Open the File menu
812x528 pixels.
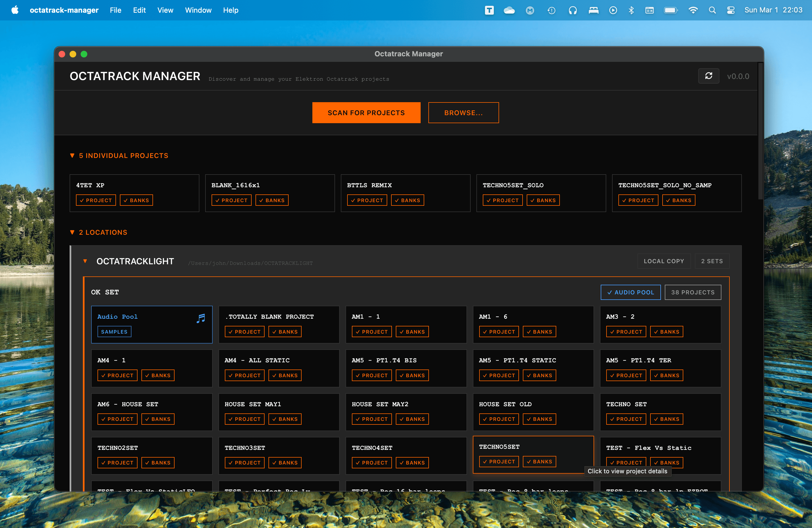tap(116, 10)
